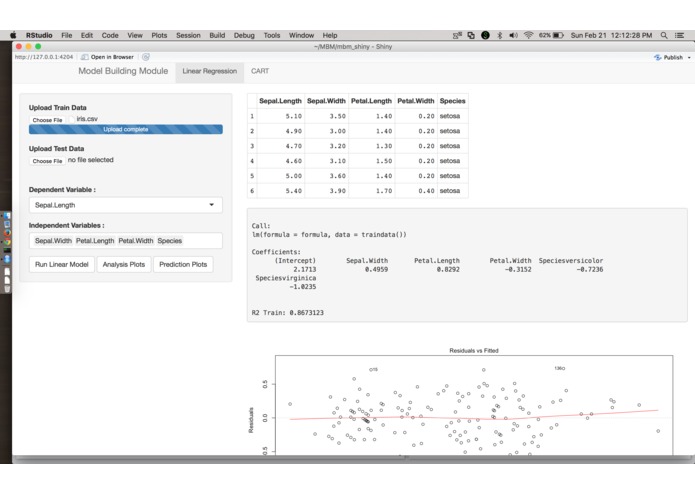Click R2 Train: 0.8673123 text

288,313
